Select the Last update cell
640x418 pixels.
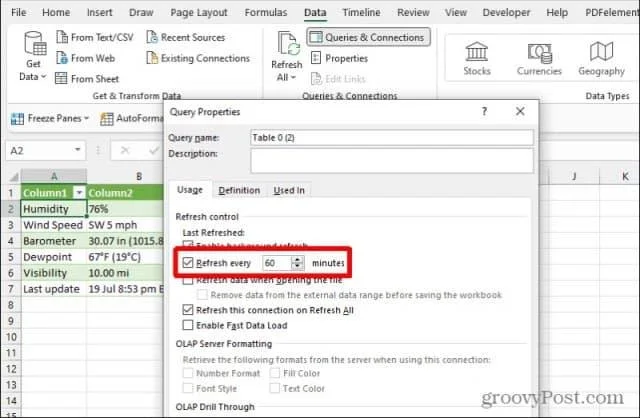[53, 289]
